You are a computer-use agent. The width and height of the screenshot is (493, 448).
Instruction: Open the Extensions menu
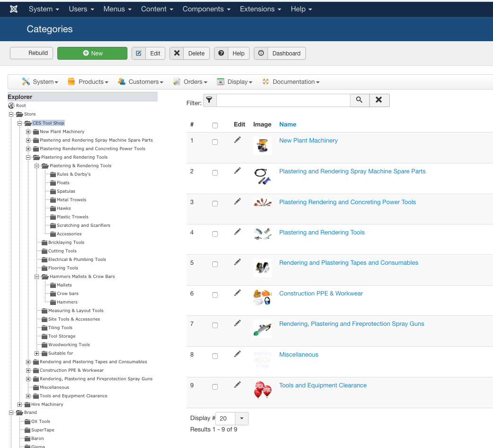(260, 9)
